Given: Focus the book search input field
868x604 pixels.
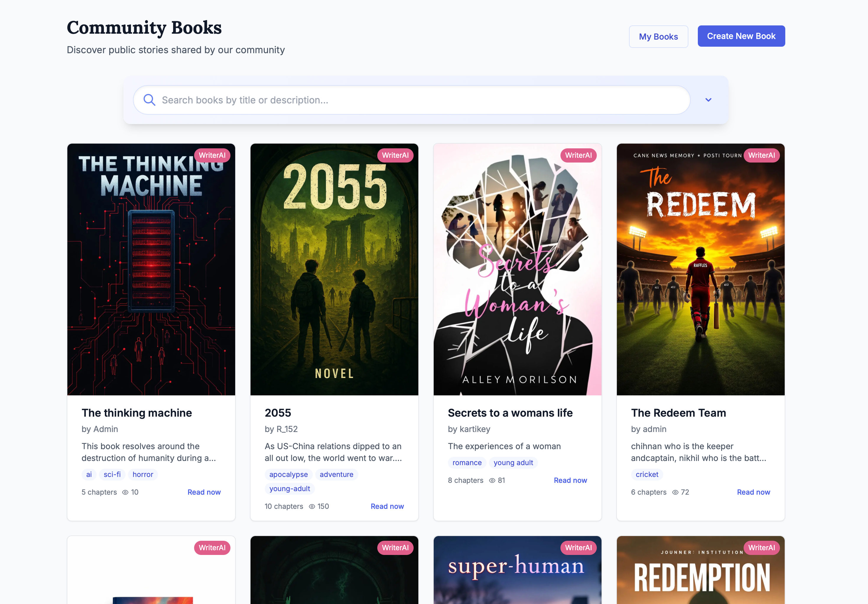Looking at the screenshot, I should (412, 100).
